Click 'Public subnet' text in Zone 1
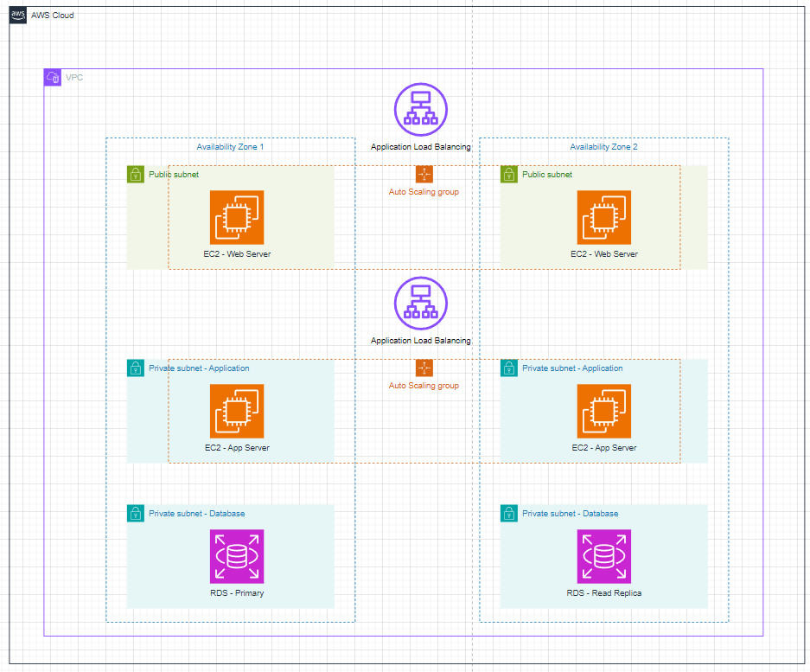The height and width of the screenshot is (672, 810). pyautogui.click(x=174, y=174)
